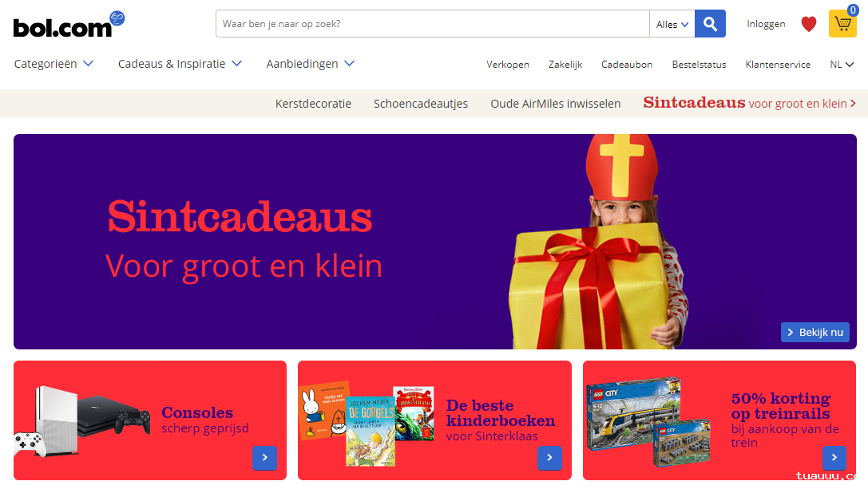Click the arrow on treinrails tile
Viewport: 868px width, 489px height.
834,458
